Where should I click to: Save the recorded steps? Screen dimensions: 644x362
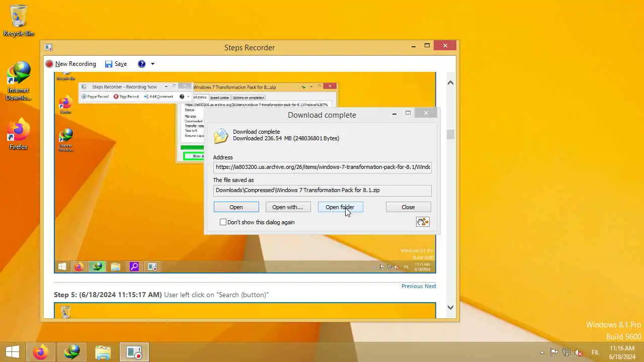pos(116,64)
